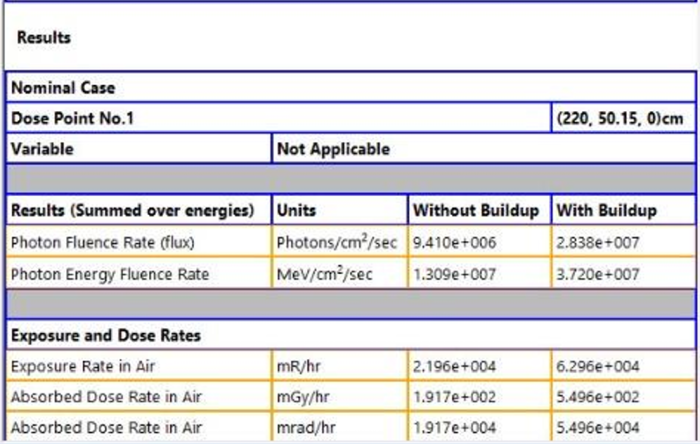Select the Variable label cell
This screenshot has width=700, height=444.
pyautogui.click(x=138, y=149)
